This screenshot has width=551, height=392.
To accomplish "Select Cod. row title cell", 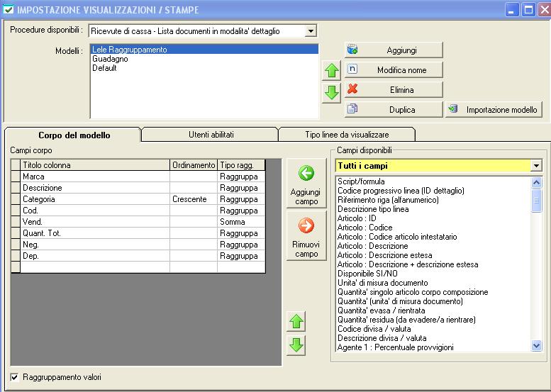I will coord(95,211).
